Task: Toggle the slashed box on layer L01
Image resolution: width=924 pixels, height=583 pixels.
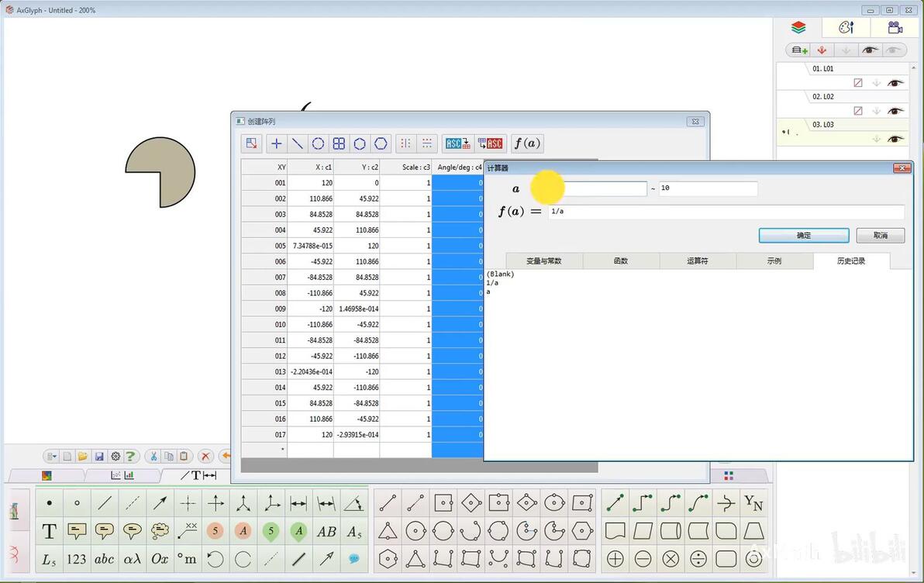Action: coord(858,83)
